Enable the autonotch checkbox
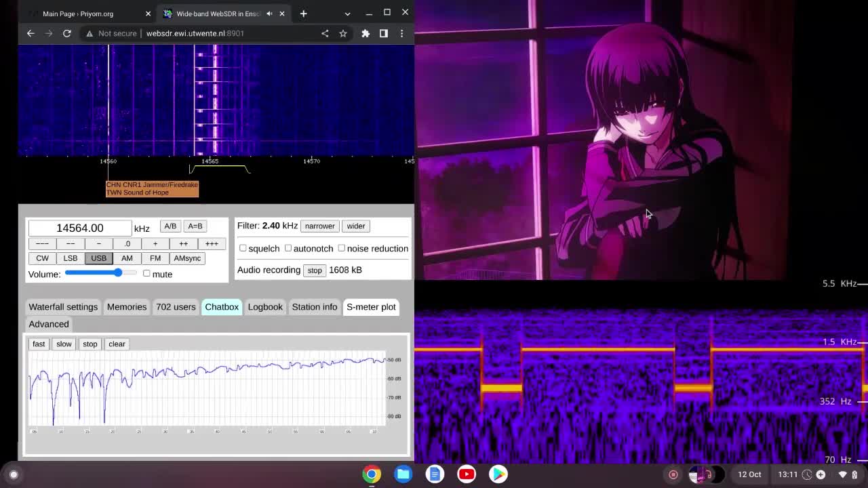Viewport: 868px width, 488px height. click(288, 248)
